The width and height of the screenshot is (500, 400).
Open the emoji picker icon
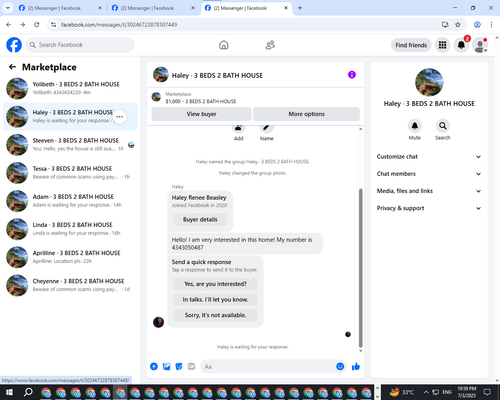click(x=340, y=367)
